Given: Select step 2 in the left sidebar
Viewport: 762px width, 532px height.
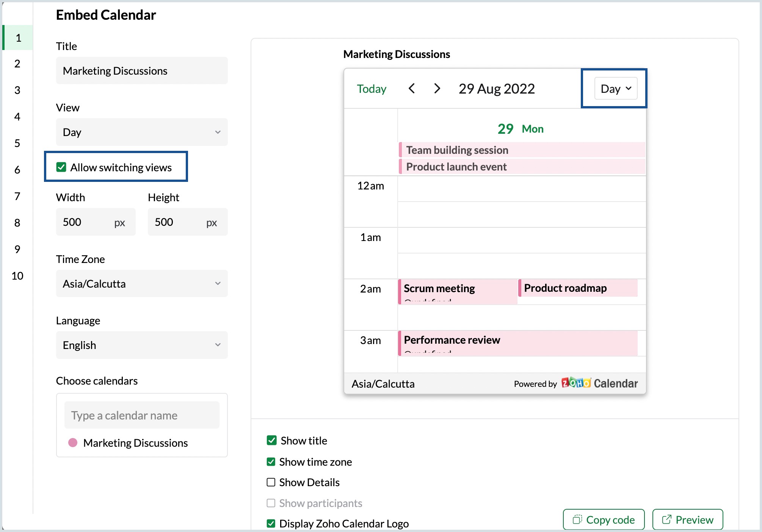Looking at the screenshot, I should coord(17,64).
